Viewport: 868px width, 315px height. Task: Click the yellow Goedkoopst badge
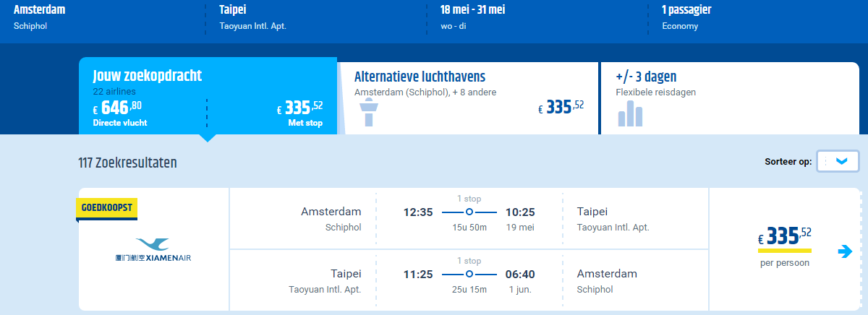pos(107,207)
